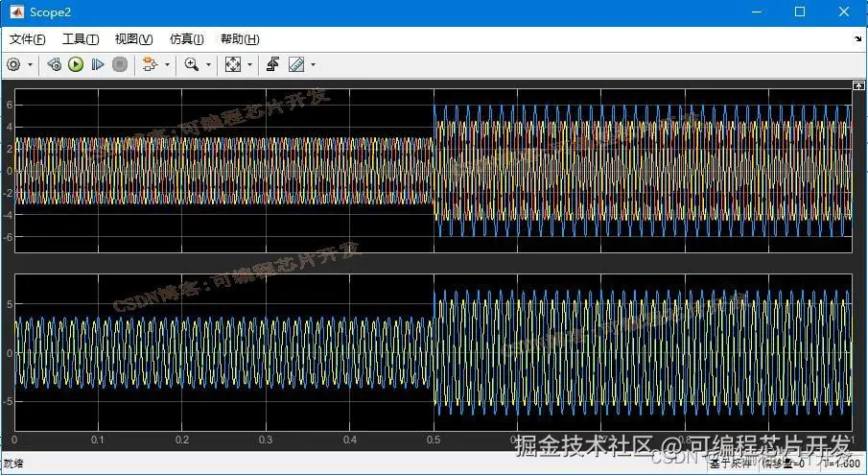Click the grey Stop simulation button
Image resolution: width=868 pixels, height=475 pixels.
120,65
